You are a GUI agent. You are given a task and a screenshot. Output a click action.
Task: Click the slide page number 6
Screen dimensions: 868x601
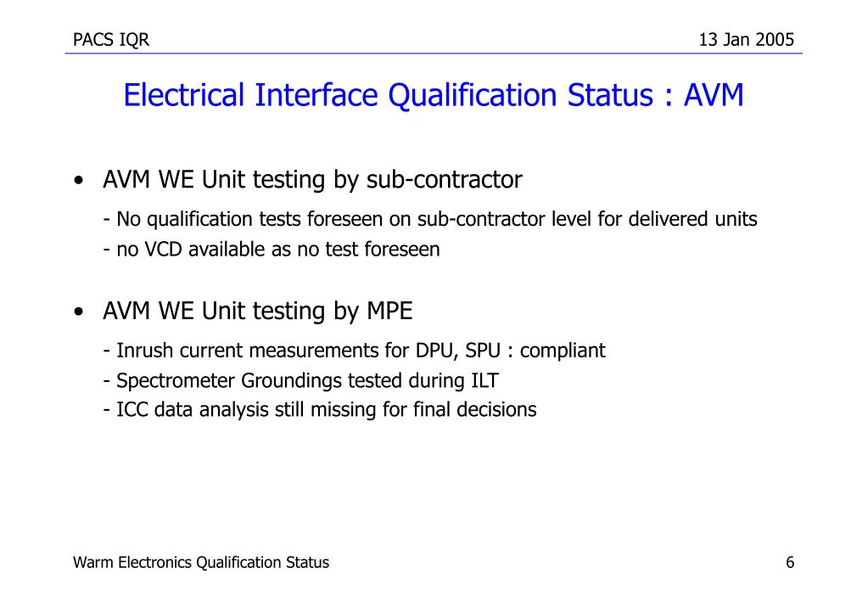(790, 563)
